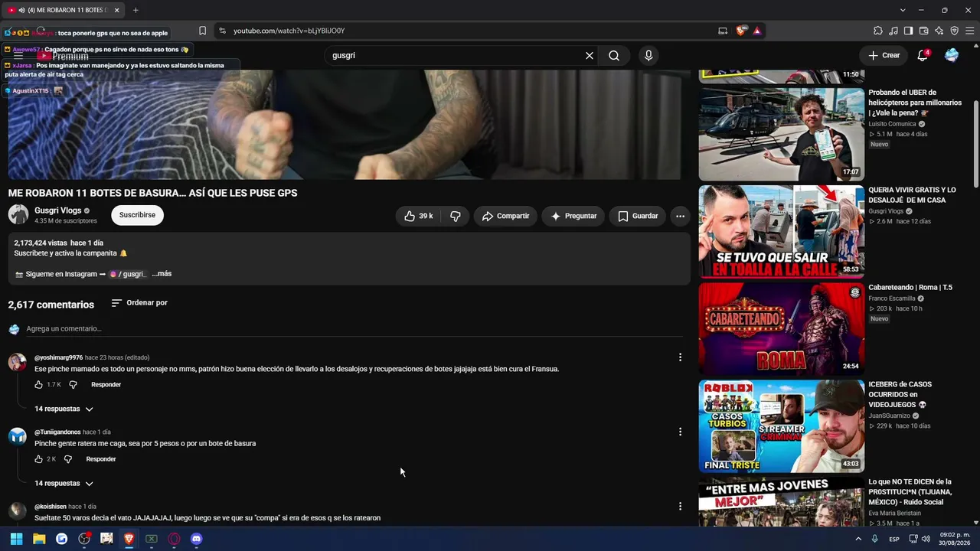This screenshot has height=551, width=980.
Task: Subscribe to Gusgri Vlogs with Suscribirse
Action: tap(137, 215)
